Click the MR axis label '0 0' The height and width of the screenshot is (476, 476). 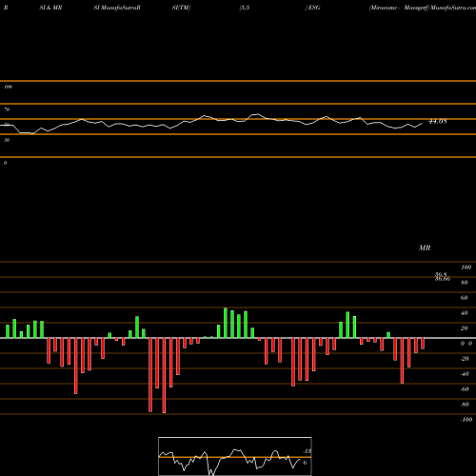pyautogui.click(x=466, y=344)
